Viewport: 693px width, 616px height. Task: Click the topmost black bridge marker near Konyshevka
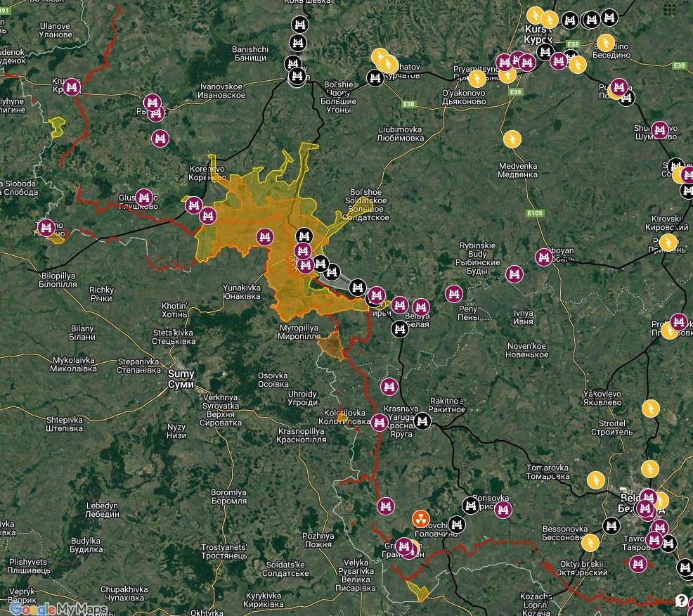tap(300, 25)
